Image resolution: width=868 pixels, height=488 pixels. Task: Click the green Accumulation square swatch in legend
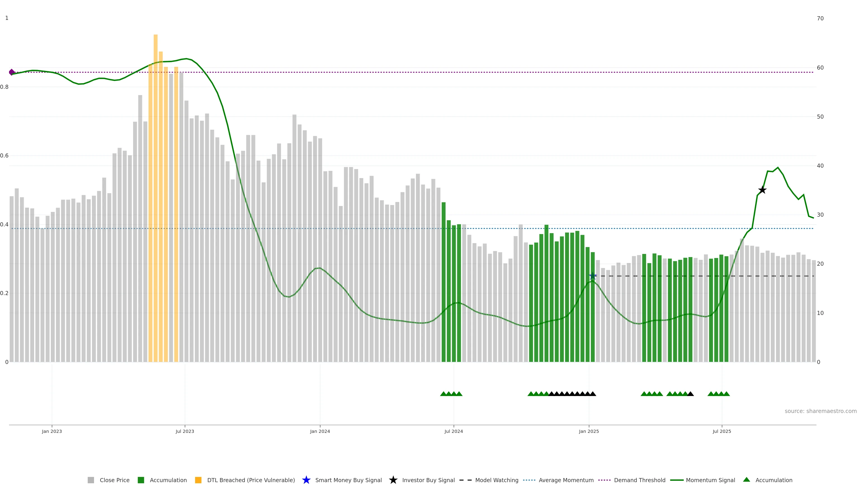pos(141,480)
